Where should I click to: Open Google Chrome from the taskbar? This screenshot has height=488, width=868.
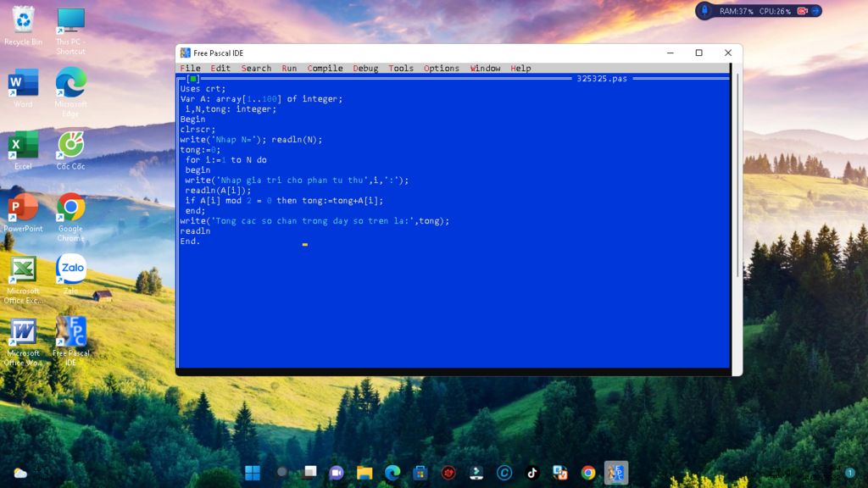pos(588,473)
